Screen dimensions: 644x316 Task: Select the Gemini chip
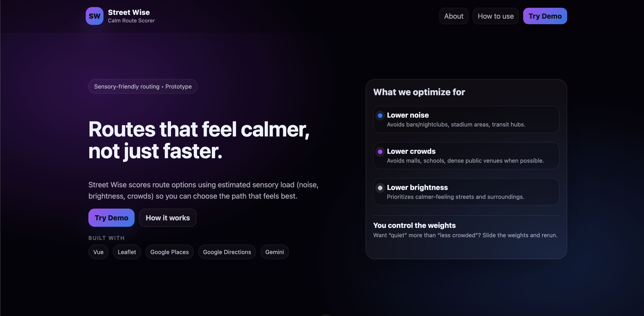(274, 252)
